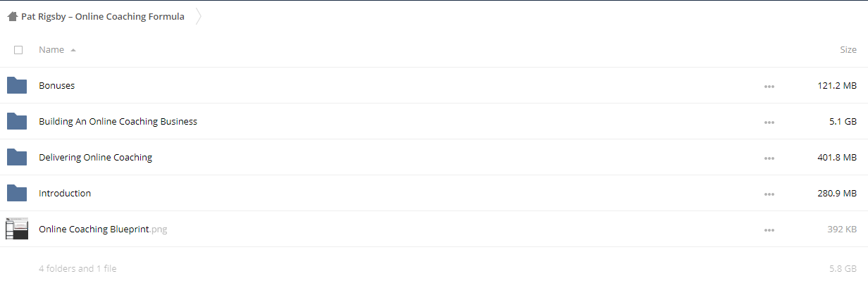Open the Bonuses folder name link

click(x=57, y=85)
